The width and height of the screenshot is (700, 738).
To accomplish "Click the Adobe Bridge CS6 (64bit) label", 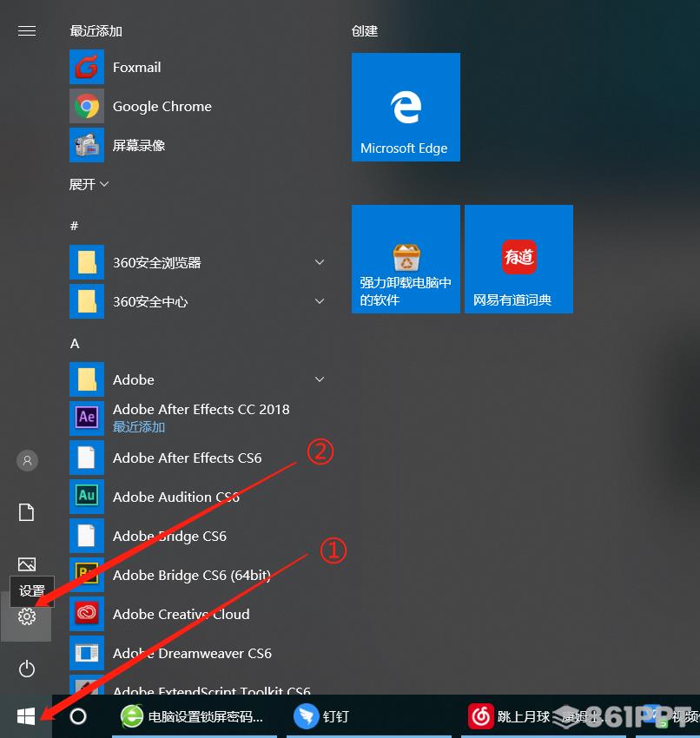I will click(x=192, y=575).
